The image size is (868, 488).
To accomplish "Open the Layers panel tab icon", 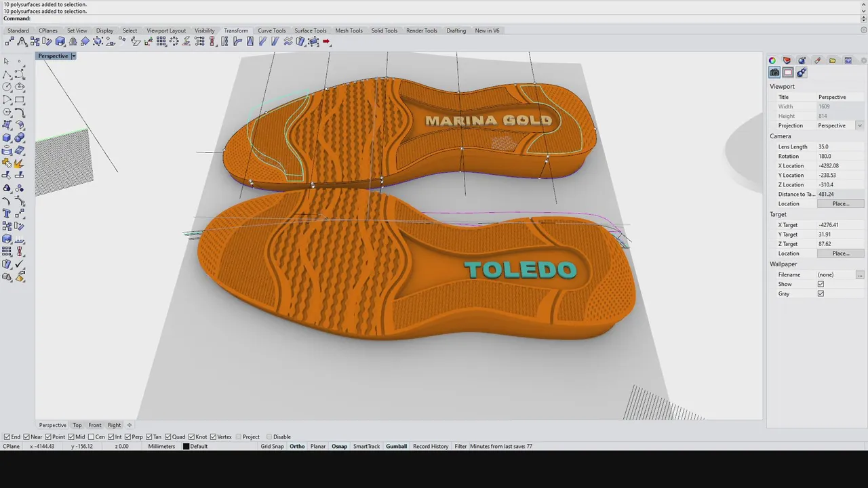I will (x=787, y=60).
